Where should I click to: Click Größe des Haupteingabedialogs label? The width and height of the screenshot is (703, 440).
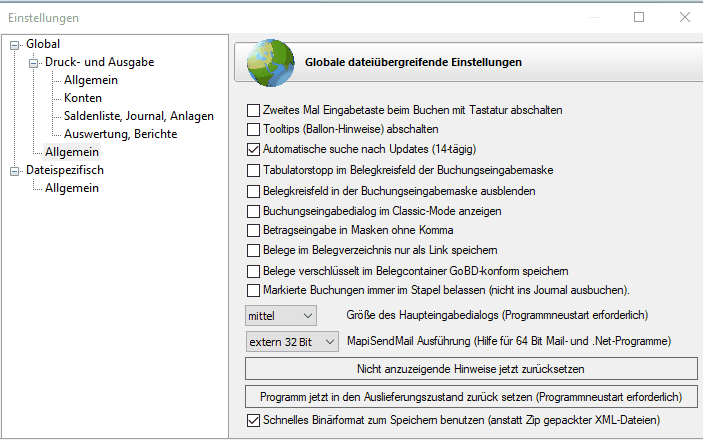(497, 315)
